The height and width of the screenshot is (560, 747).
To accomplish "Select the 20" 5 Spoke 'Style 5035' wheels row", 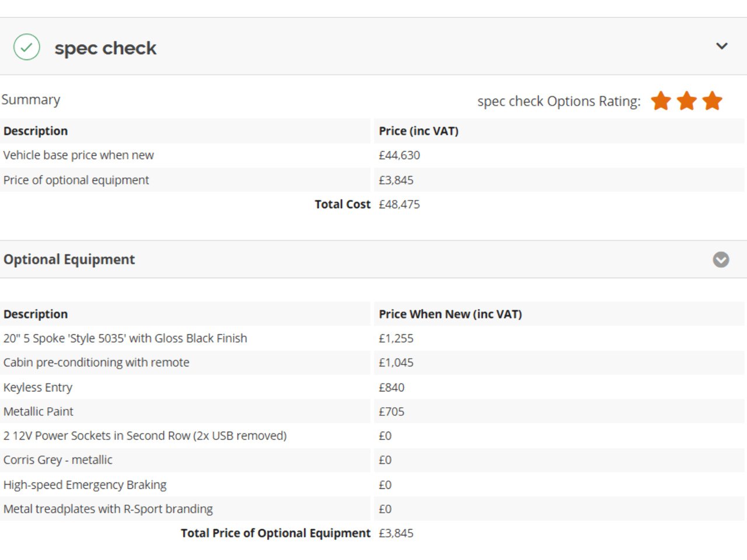I will pos(372,338).
